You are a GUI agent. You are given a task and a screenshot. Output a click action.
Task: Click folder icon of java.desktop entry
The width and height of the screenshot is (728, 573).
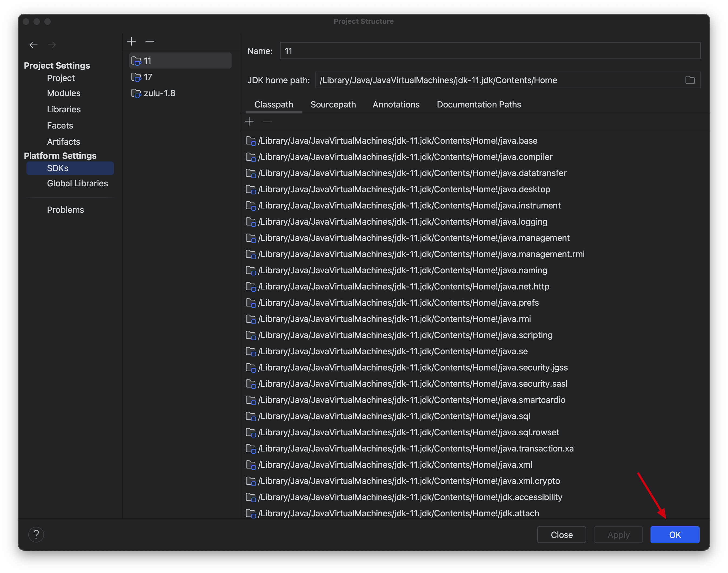(251, 190)
